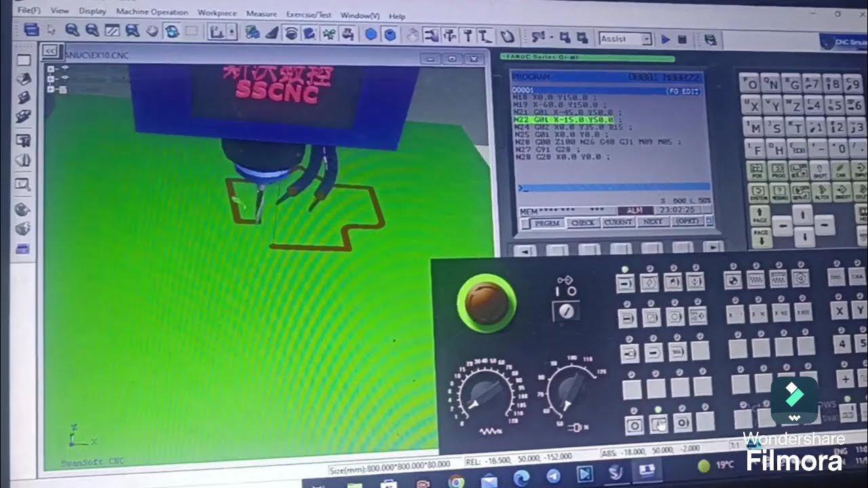Select the CHECK soft key
The width and height of the screenshot is (868, 488).
583,222
